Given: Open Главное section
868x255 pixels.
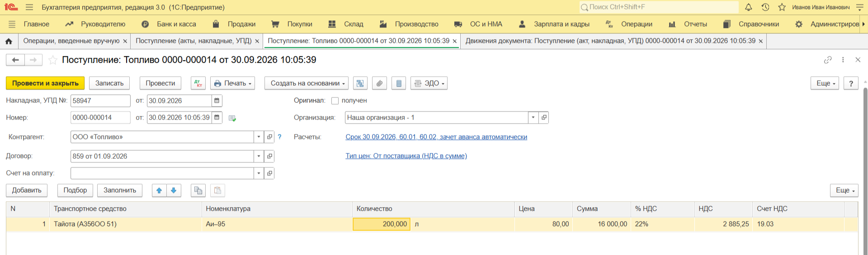Looking at the screenshot, I should [x=37, y=24].
